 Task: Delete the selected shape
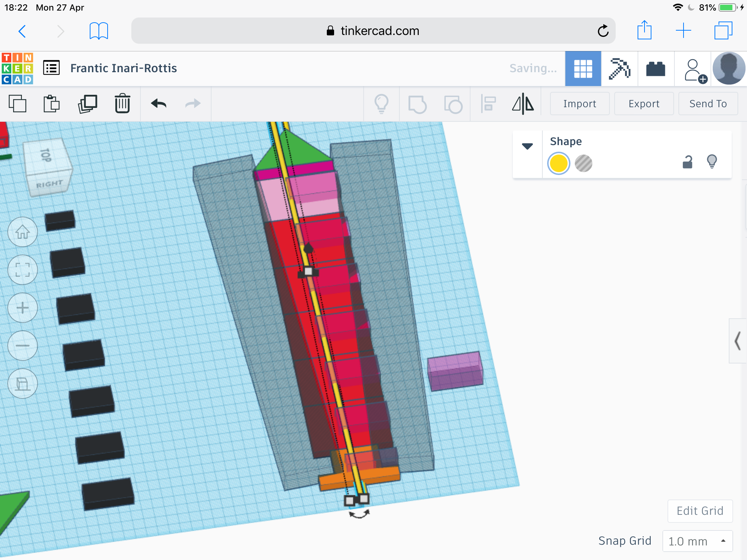122,104
